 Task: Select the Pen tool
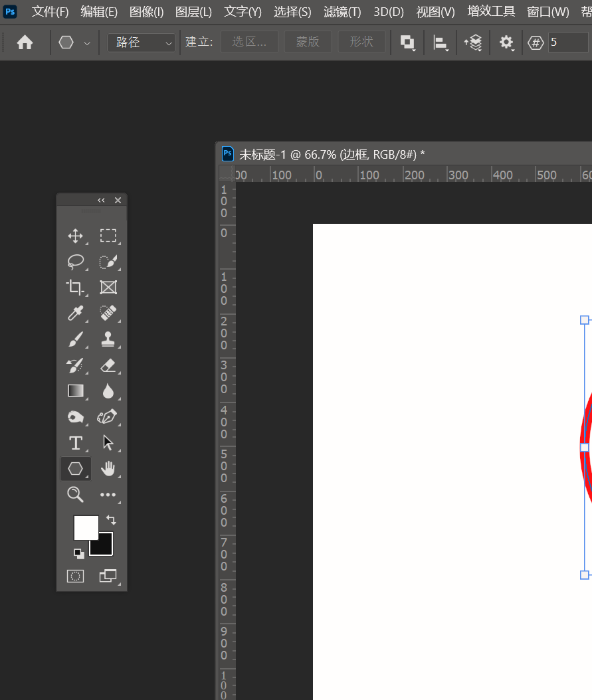(x=108, y=417)
